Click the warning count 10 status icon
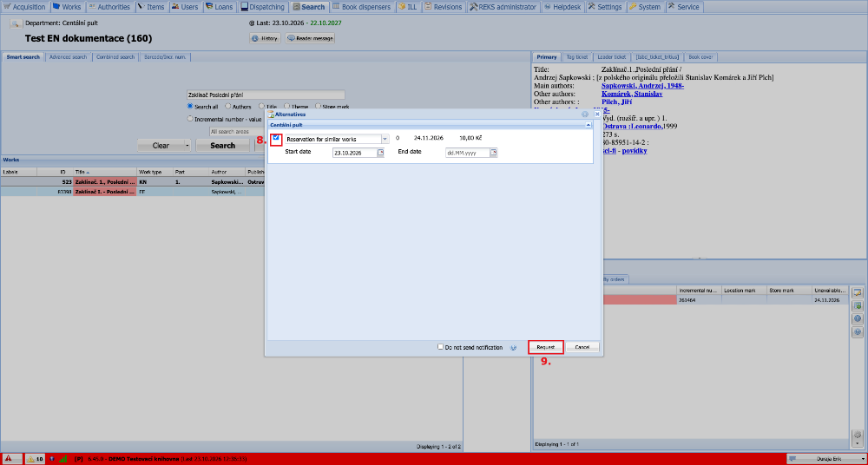 click(35, 459)
